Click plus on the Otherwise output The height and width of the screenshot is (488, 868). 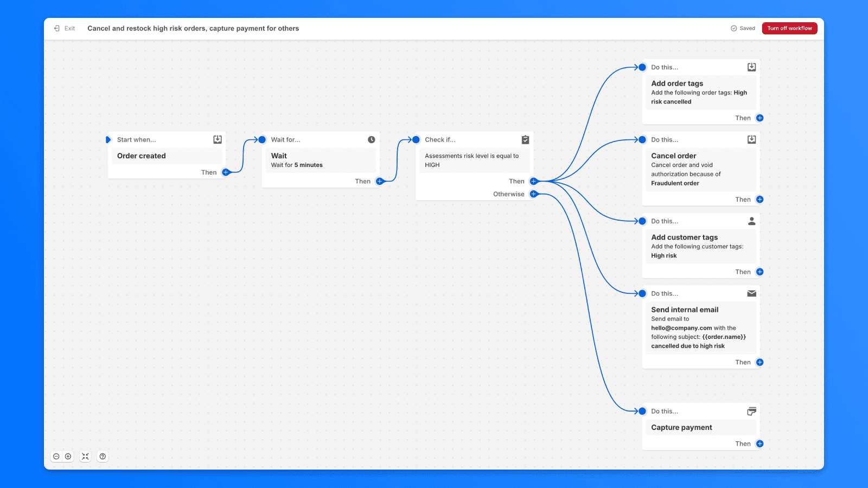[534, 194]
